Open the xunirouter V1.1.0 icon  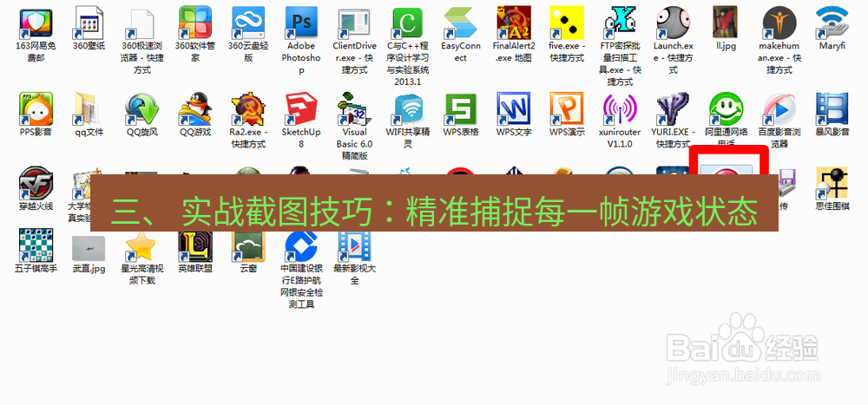tap(620, 108)
